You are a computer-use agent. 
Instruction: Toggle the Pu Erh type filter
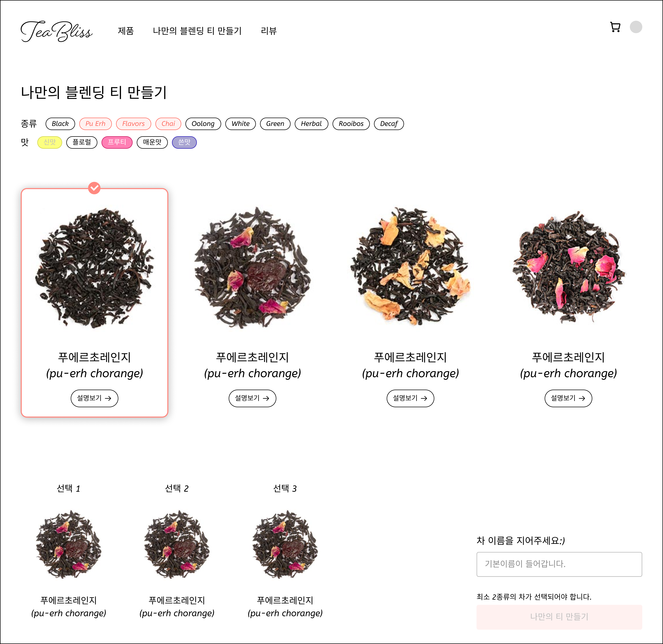pyautogui.click(x=95, y=124)
